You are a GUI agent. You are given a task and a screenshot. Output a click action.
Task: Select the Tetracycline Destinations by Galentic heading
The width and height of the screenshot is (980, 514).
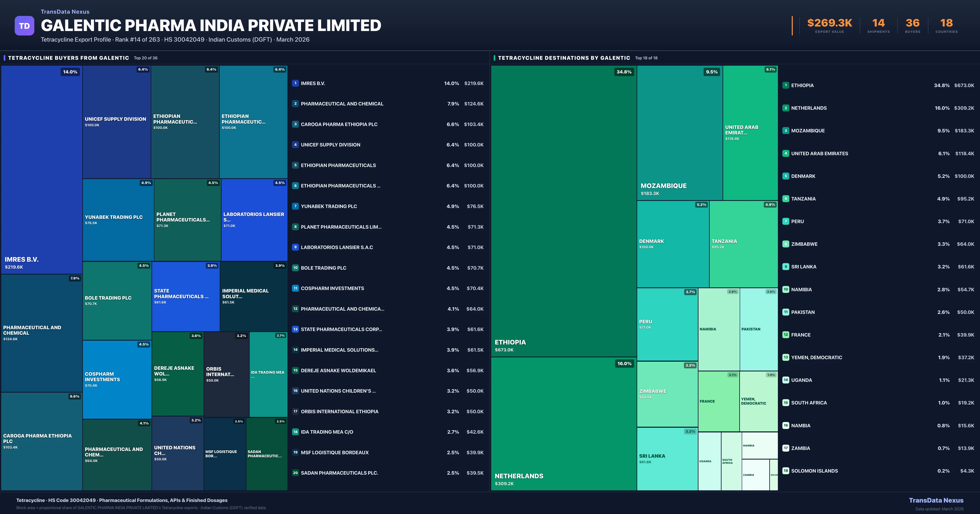564,58
